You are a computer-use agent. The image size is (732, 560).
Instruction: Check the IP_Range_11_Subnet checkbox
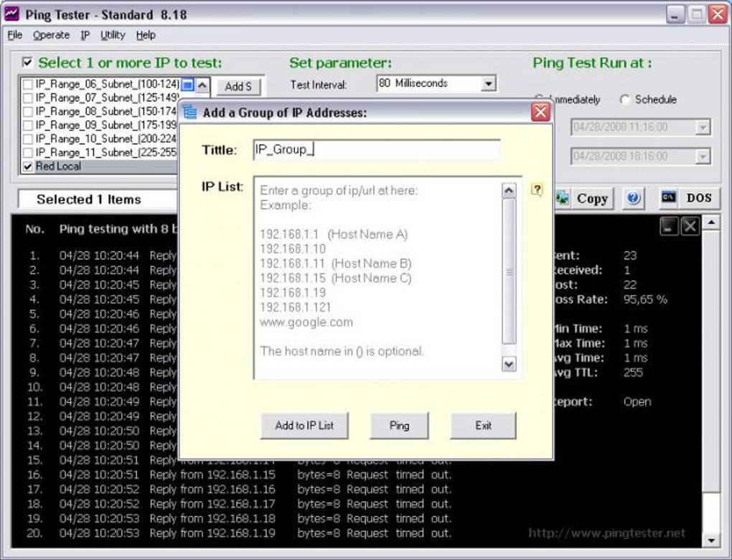[x=28, y=153]
